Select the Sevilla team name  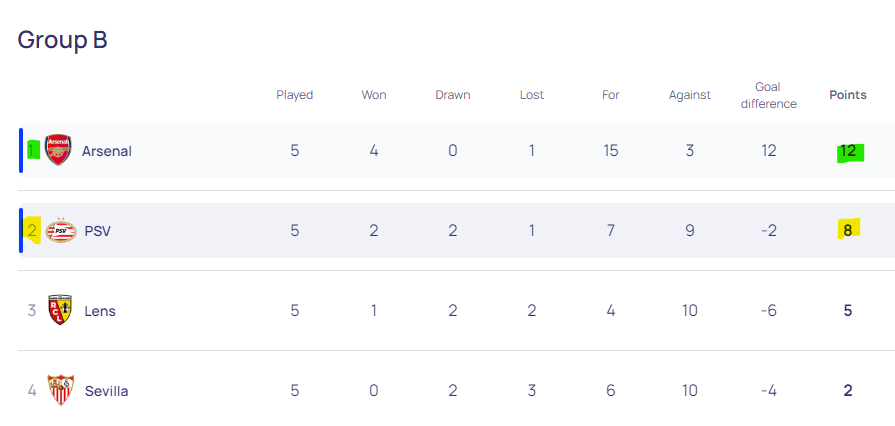[x=106, y=391]
